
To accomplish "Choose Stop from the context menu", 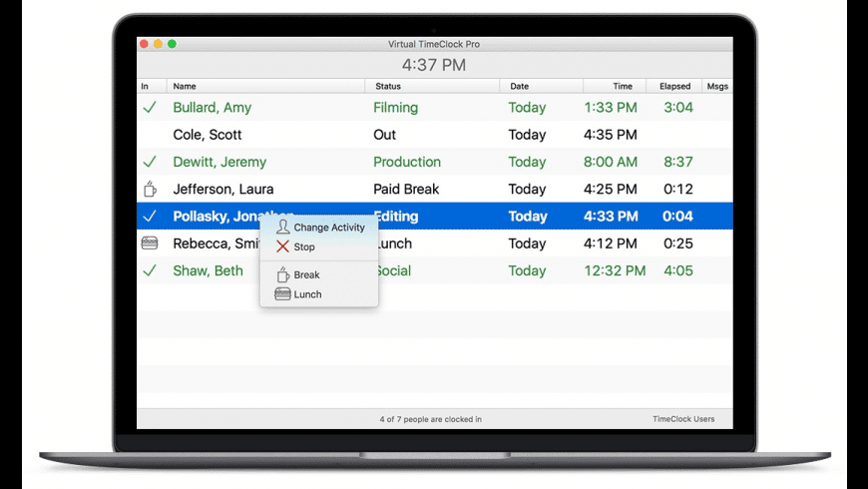I will [319, 246].
